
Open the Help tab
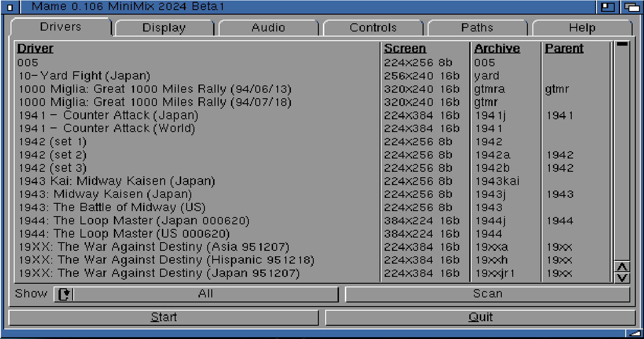[582, 28]
